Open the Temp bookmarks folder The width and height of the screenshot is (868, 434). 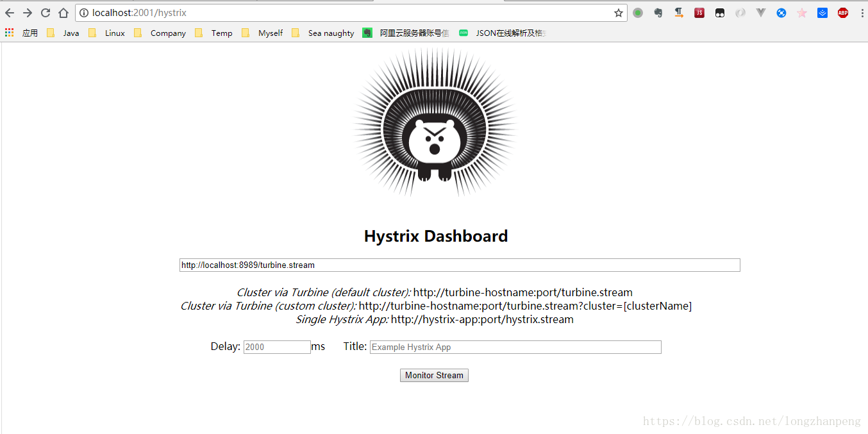(213, 33)
